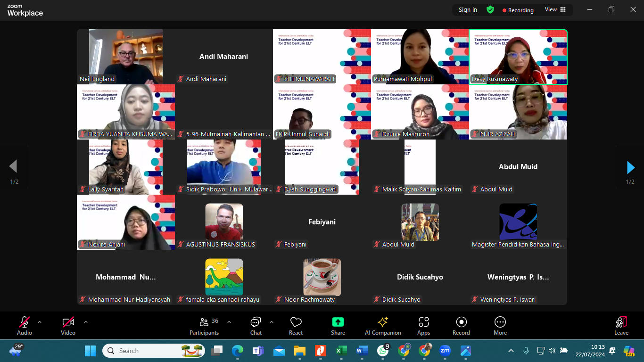Click the Sign in button
The width and height of the screenshot is (644, 362).
click(x=468, y=10)
